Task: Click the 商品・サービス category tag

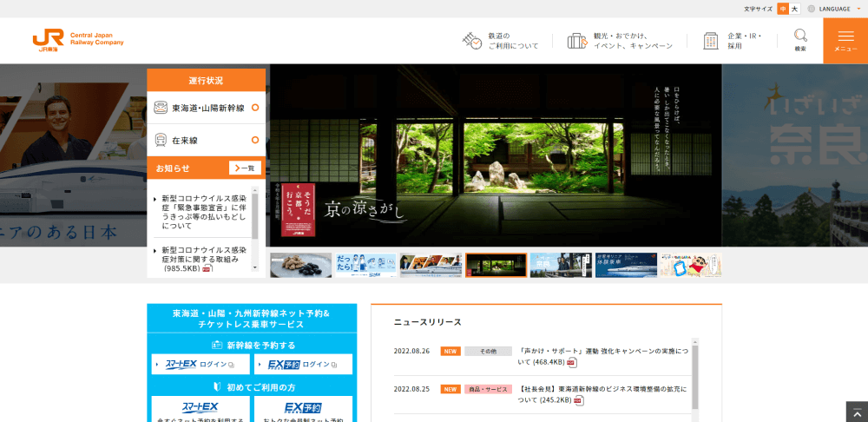Action: [x=488, y=389]
